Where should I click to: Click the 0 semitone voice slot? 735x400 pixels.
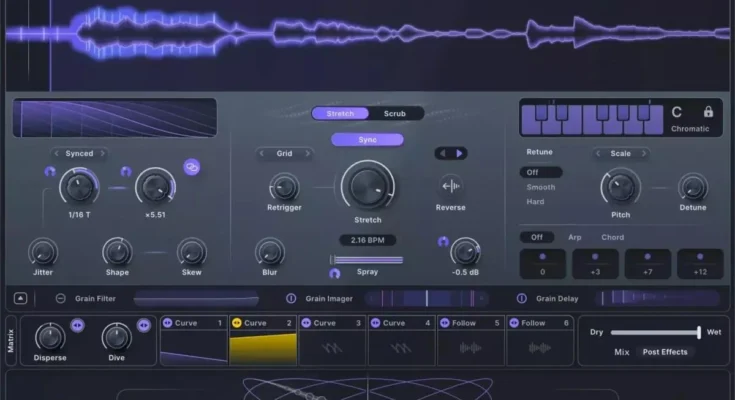point(542,264)
